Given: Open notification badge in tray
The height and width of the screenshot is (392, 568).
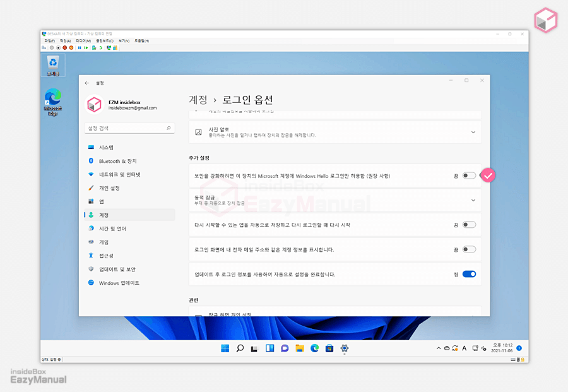Looking at the screenshot, I should click(x=519, y=348).
